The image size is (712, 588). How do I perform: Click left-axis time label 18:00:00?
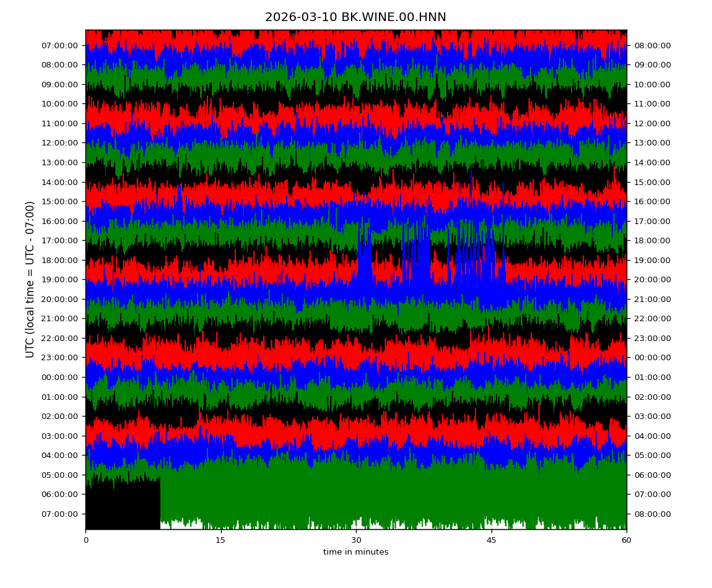click(x=61, y=260)
